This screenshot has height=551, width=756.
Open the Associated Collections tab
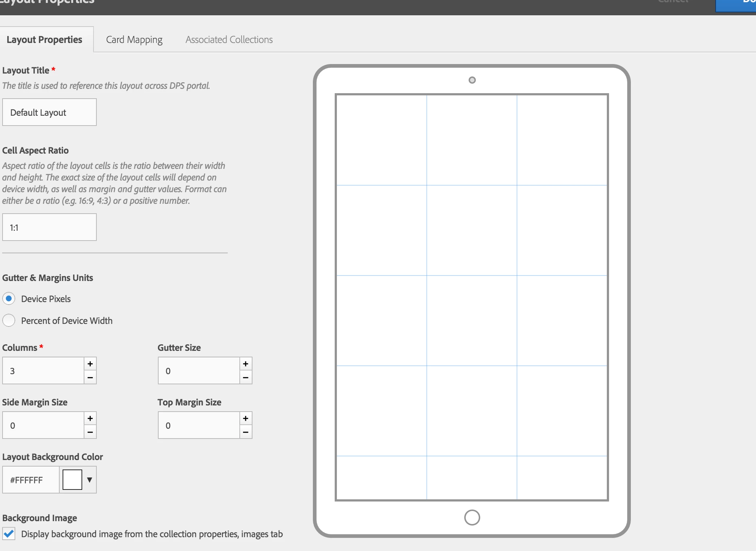pyautogui.click(x=229, y=39)
